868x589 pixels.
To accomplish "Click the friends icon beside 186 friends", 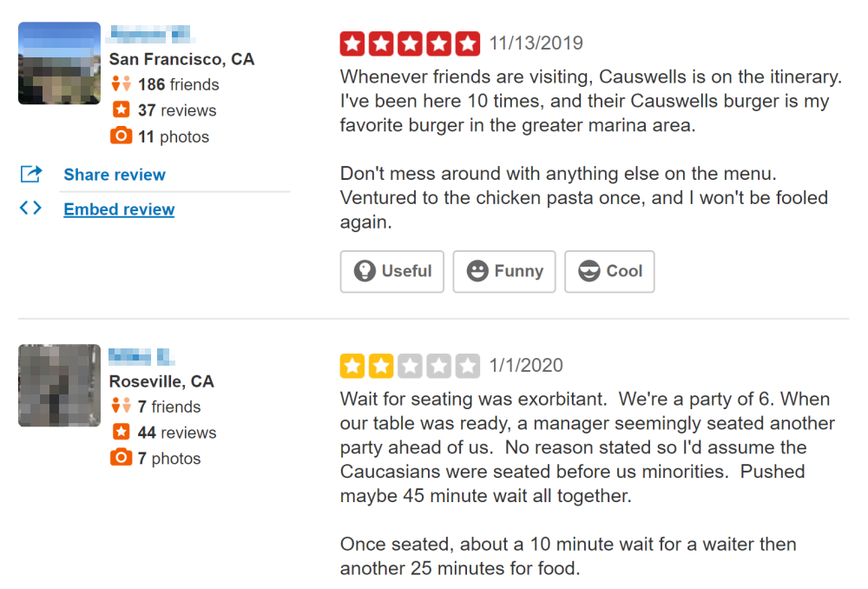I will tap(122, 83).
